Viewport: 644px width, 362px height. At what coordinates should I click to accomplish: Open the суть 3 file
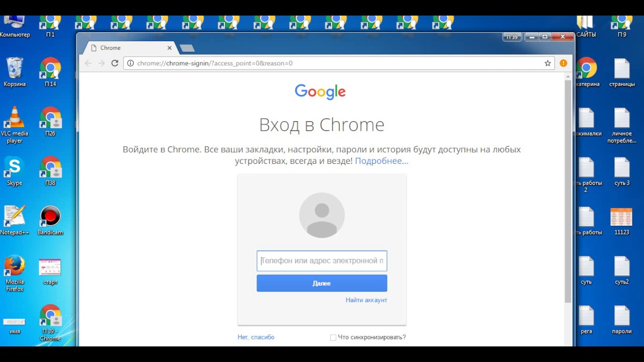(622, 171)
